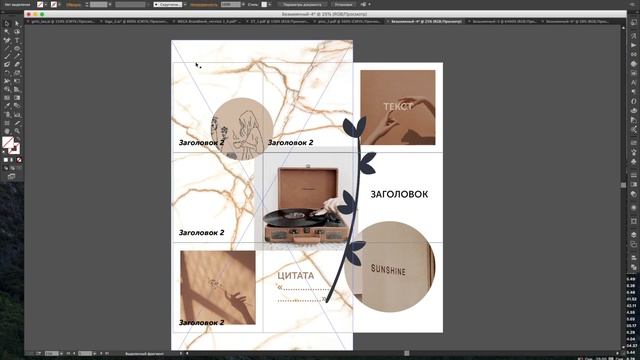Select the ЦИТАТА text on canvas
The width and height of the screenshot is (640, 360).
tap(296, 276)
